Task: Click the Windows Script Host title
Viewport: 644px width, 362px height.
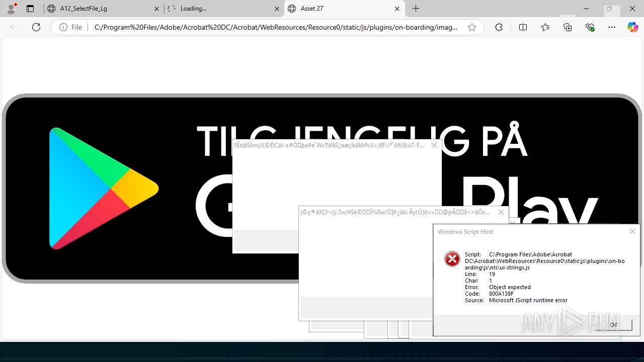Action: click(465, 232)
